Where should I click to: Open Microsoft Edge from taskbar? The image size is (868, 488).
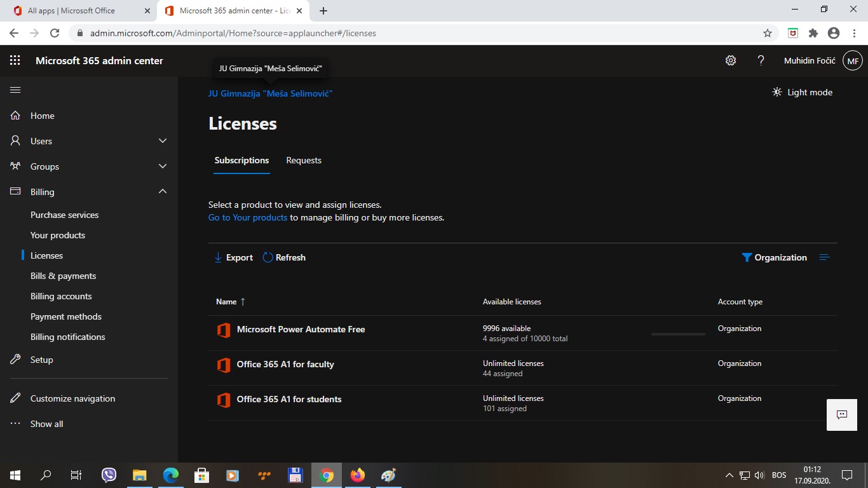[171, 475]
